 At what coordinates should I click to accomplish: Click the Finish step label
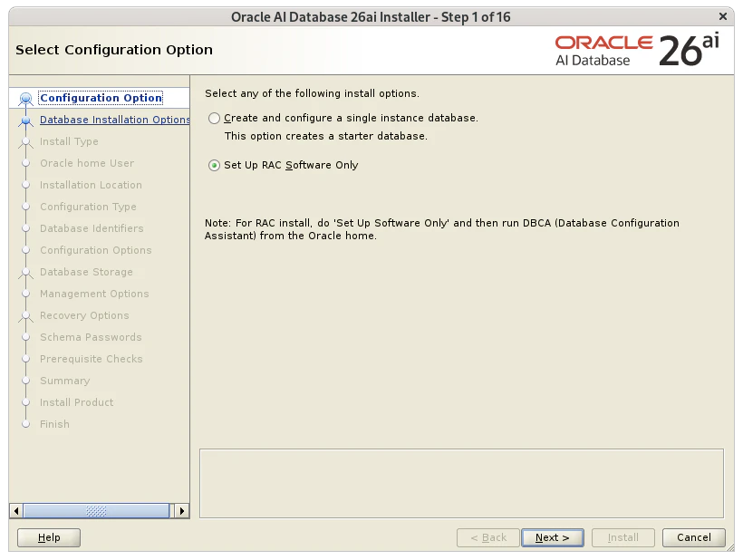coord(54,424)
